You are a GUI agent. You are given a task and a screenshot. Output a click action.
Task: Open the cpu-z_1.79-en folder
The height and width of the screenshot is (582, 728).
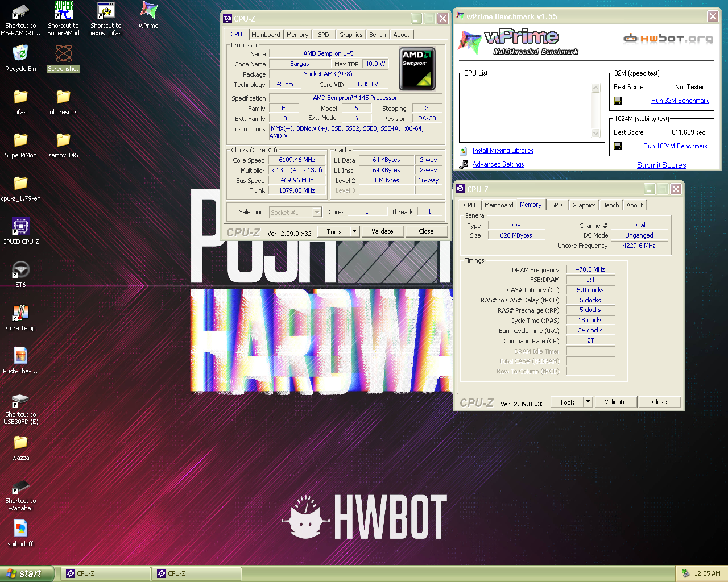(x=20, y=184)
